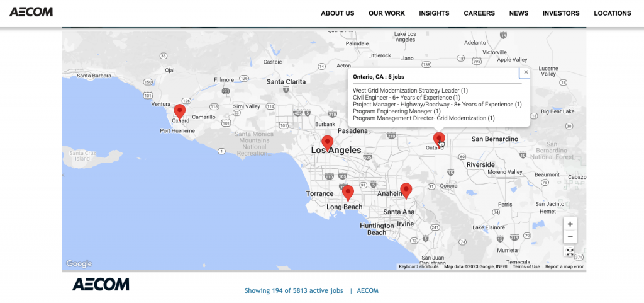Click the Irvine map label

pos(406,224)
